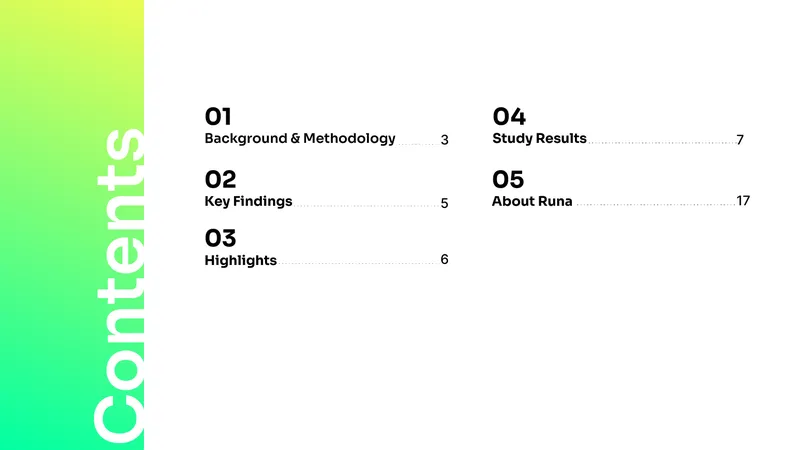Viewport: 800px width, 450px height.
Task: Click the 05 section number heading
Action: pos(508,179)
